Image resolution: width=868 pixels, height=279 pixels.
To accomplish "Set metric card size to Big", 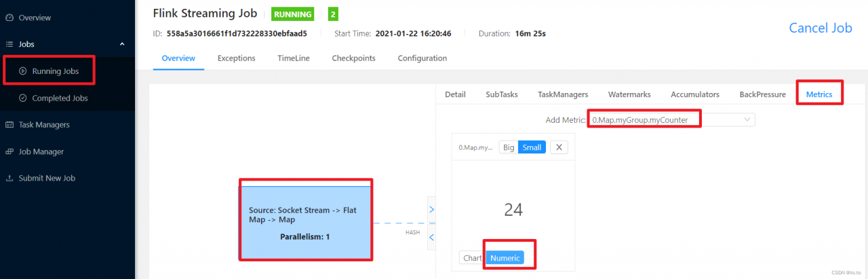I will (509, 147).
